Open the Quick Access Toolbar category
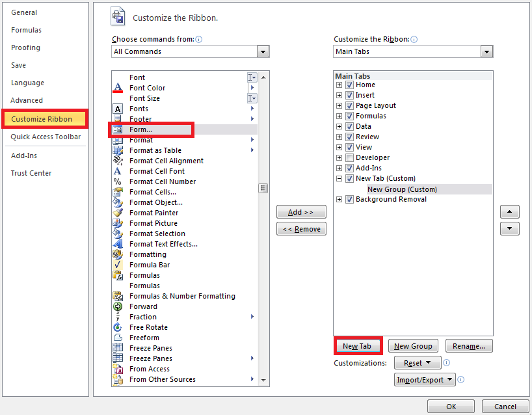This screenshot has height=415, width=532. [x=46, y=137]
